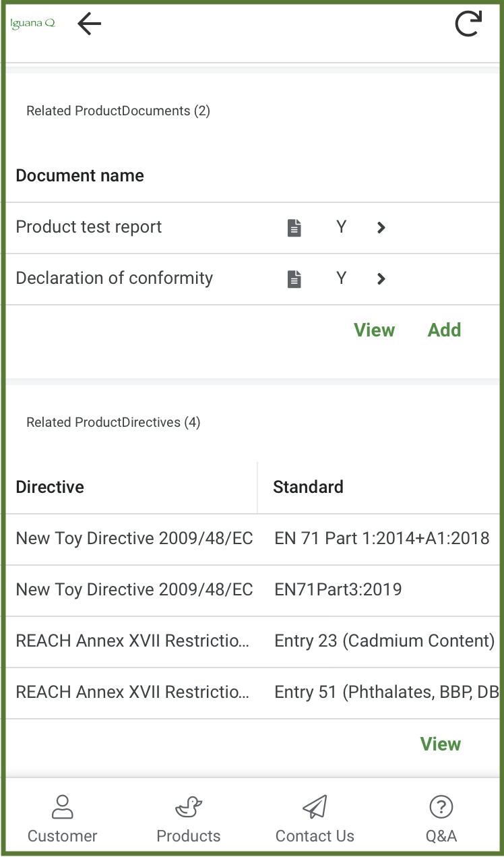
Task: Click the EN71Part3:2019 cell
Action: [338, 590]
